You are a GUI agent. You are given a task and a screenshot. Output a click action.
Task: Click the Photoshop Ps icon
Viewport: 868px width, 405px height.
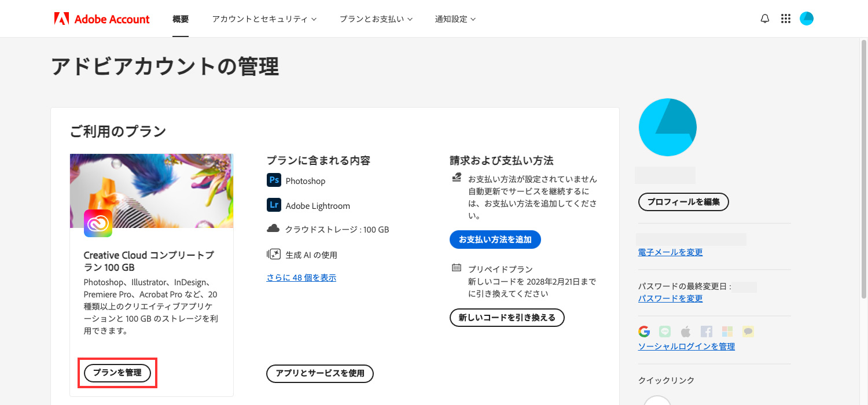(x=274, y=180)
